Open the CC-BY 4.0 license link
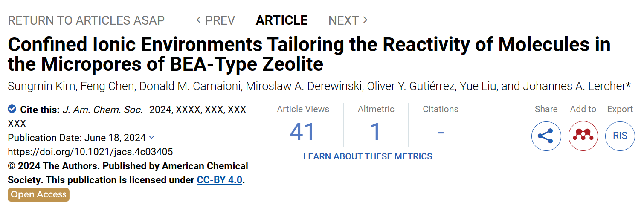Image resolution: width=644 pixels, height=211 pixels. (220, 180)
